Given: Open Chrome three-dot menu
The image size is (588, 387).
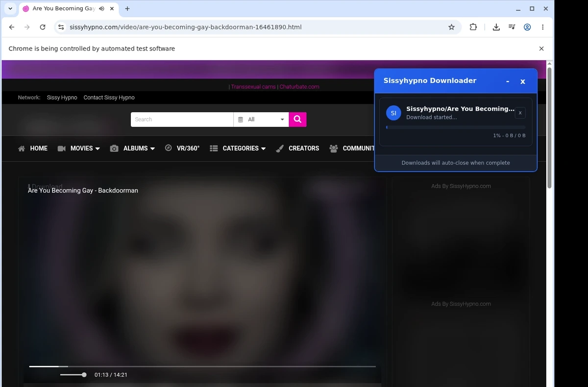Looking at the screenshot, I should (x=542, y=27).
